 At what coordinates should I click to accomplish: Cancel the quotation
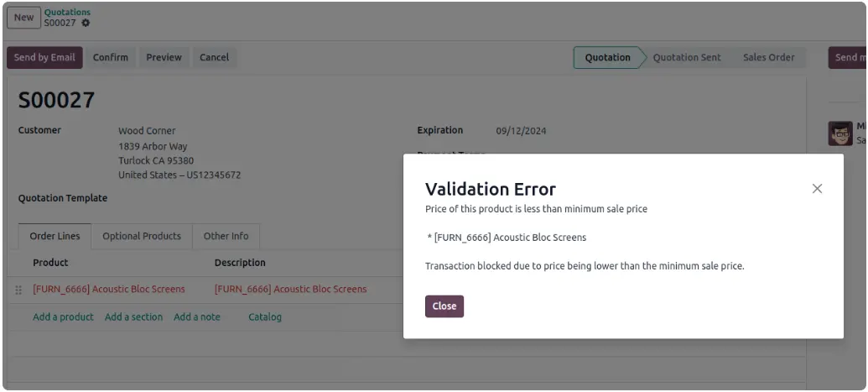pyautogui.click(x=214, y=58)
